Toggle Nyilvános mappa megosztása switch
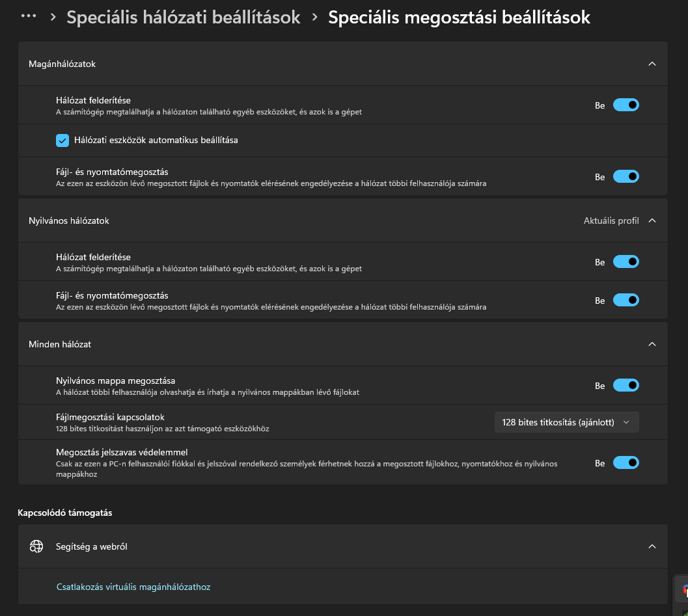The image size is (688, 616). click(626, 385)
